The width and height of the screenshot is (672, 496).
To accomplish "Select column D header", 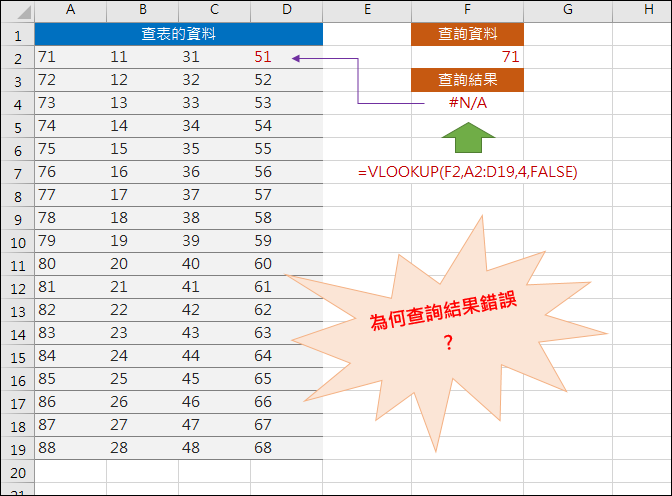I will 287,10.
